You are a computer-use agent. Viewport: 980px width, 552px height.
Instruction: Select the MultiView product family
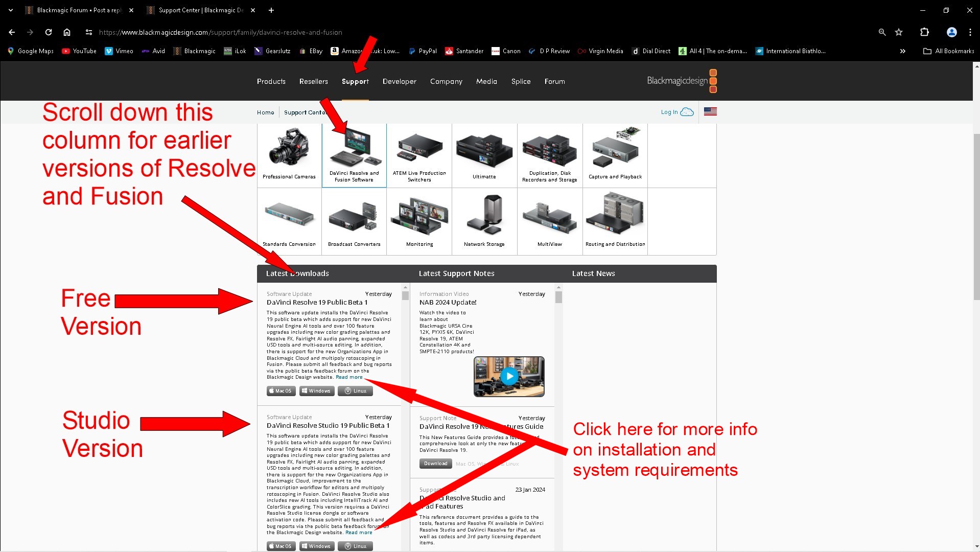click(550, 221)
